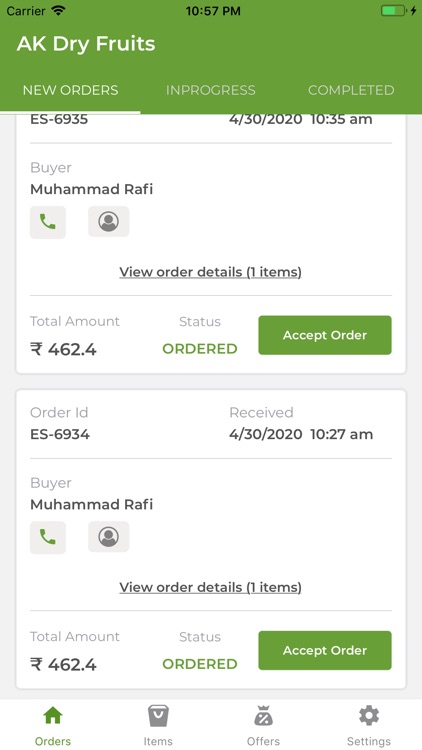Tap the AK Dry Fruits title

pyautogui.click(x=86, y=44)
